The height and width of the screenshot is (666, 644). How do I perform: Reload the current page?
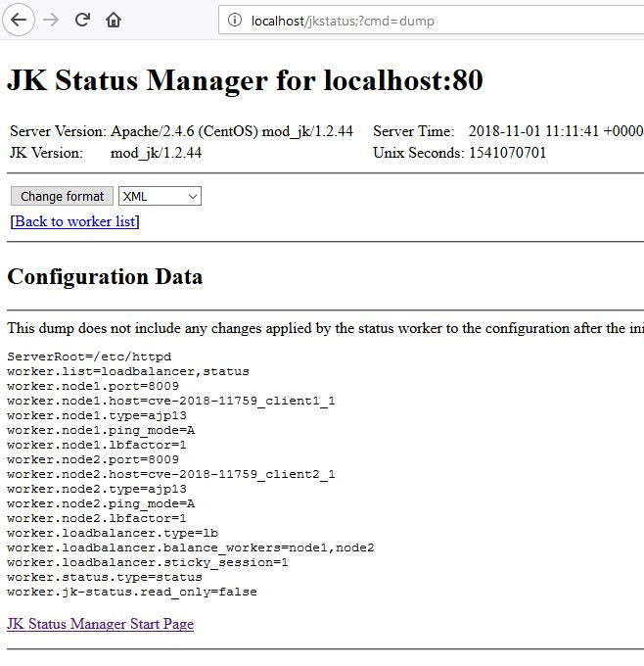pyautogui.click(x=83, y=20)
